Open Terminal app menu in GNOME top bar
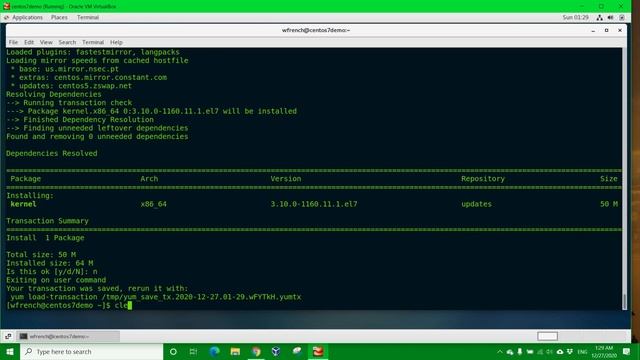This screenshot has width=640, height=360. point(88,18)
